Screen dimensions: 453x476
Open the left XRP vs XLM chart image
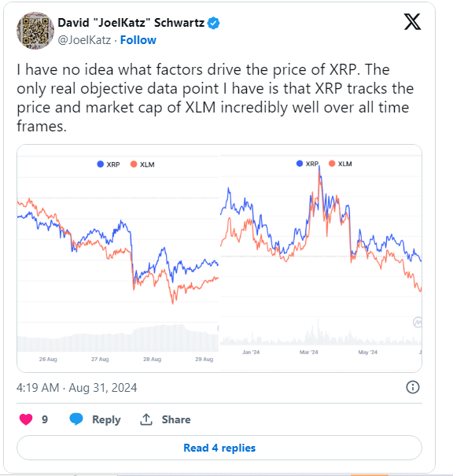click(x=118, y=258)
